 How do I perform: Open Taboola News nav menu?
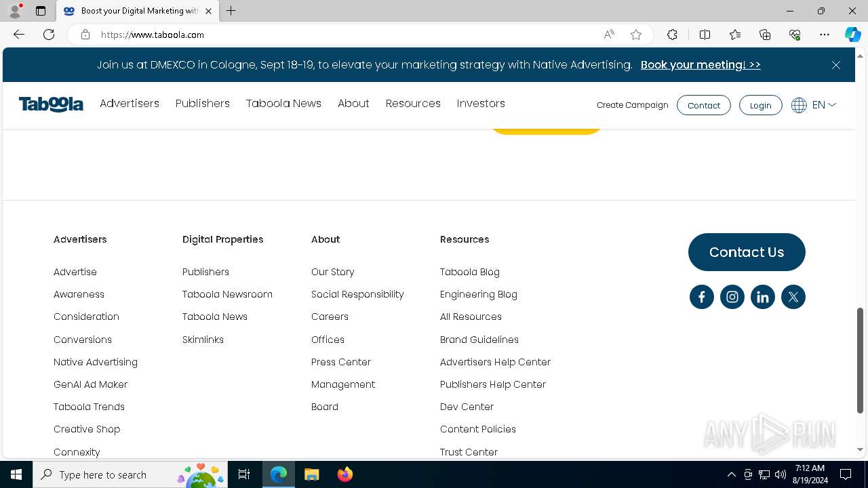click(x=283, y=104)
